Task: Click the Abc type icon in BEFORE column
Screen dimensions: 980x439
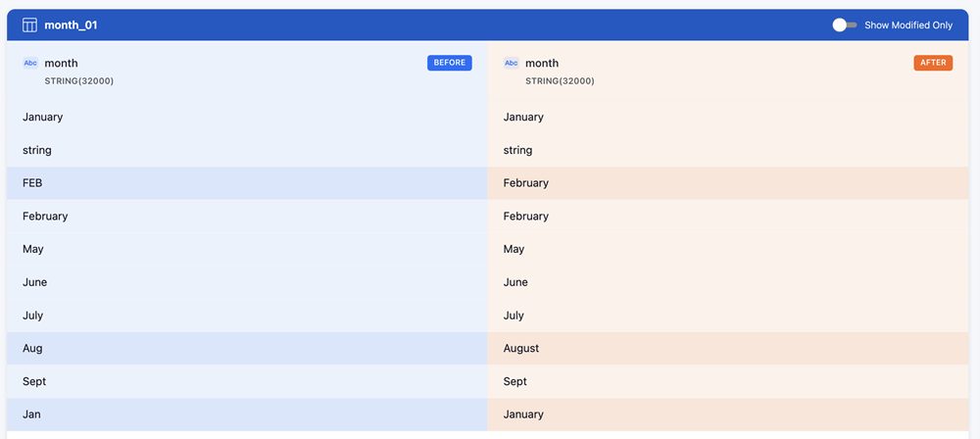Action: (30, 63)
